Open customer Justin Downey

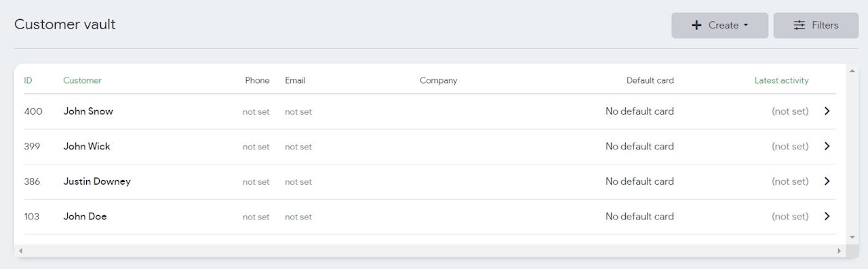pyautogui.click(x=97, y=181)
